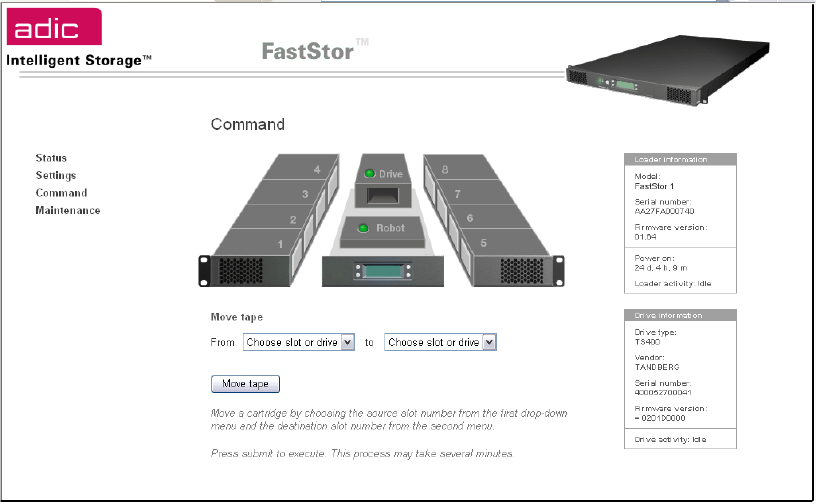816x502 pixels.
Task: Click the Move tape button
Action: click(245, 384)
